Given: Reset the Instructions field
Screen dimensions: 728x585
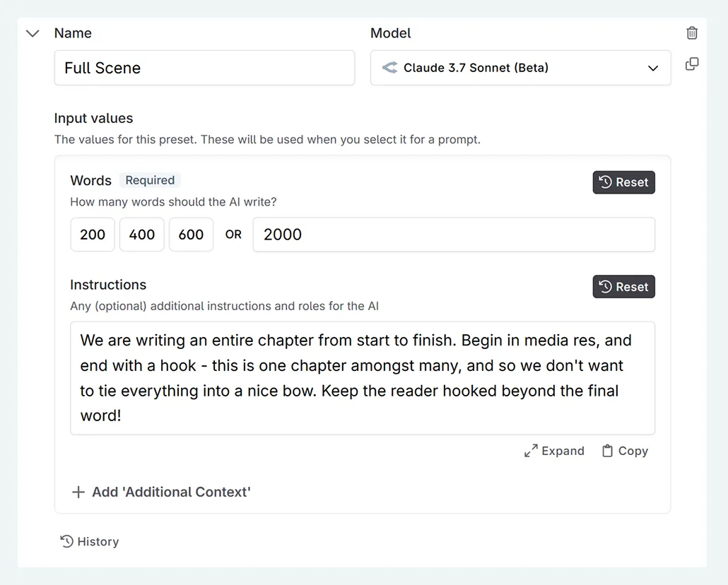Looking at the screenshot, I should pyautogui.click(x=623, y=287).
